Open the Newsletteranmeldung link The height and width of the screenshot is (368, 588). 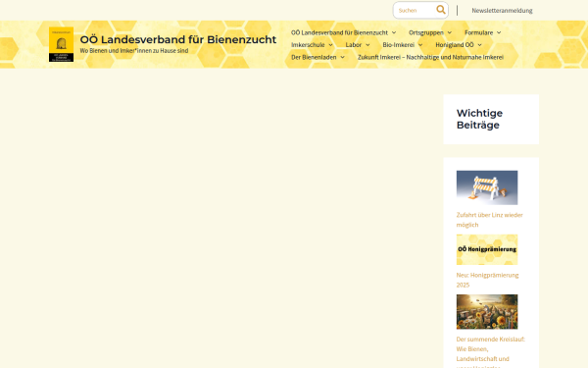tap(502, 11)
